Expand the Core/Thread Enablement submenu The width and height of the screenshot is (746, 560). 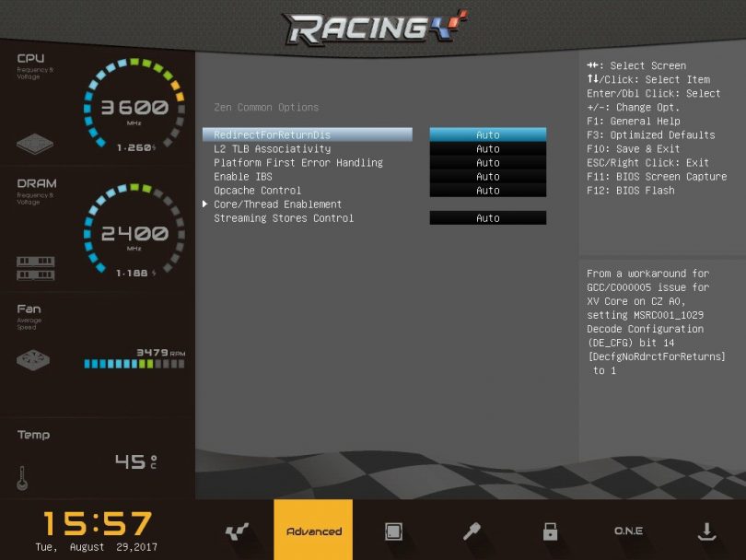click(x=277, y=204)
